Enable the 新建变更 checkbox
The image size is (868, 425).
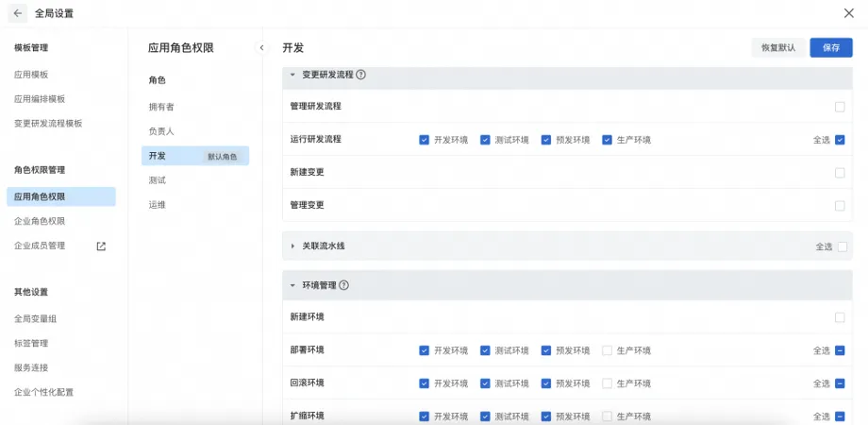[840, 173]
